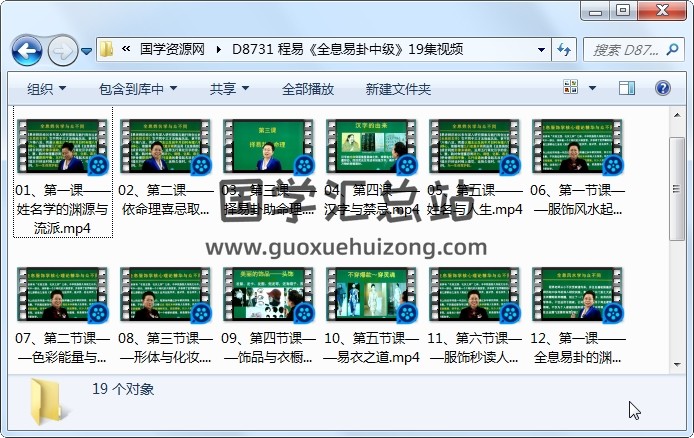Click file name 08、第三节课 形体与化妆
Viewport: 694px width, 438px height.
coord(166,348)
